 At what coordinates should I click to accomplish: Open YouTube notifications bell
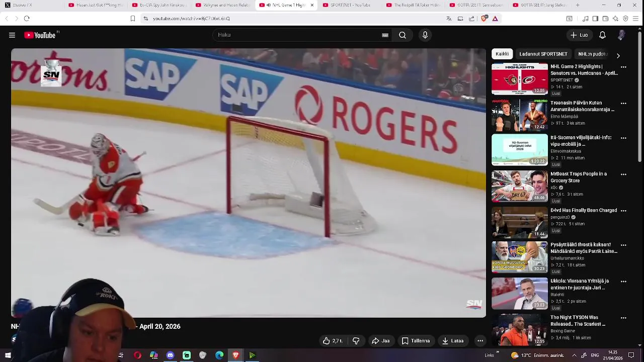click(602, 35)
